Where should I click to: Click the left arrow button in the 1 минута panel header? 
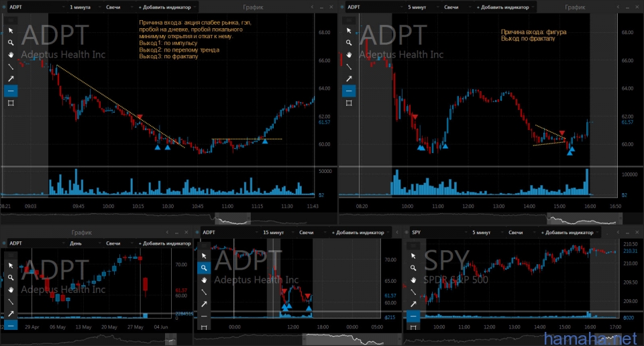[x=312, y=7]
